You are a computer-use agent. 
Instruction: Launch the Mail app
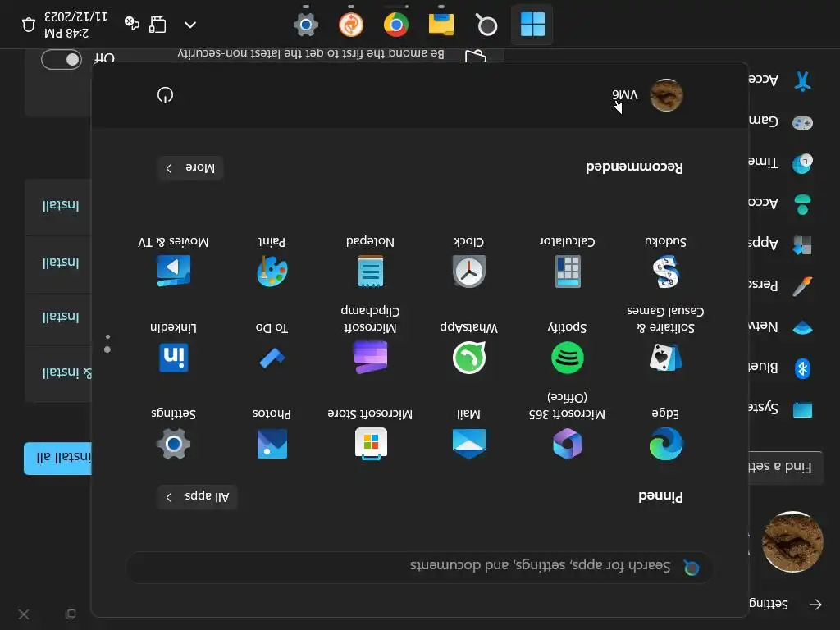click(468, 443)
